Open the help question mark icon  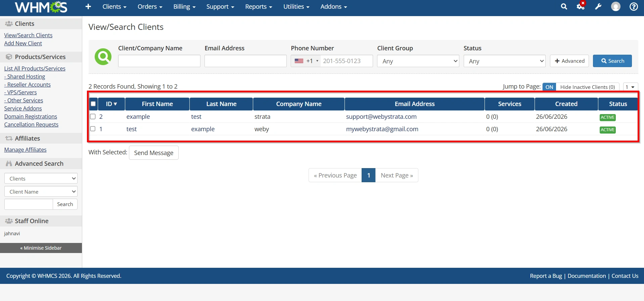[x=634, y=7]
